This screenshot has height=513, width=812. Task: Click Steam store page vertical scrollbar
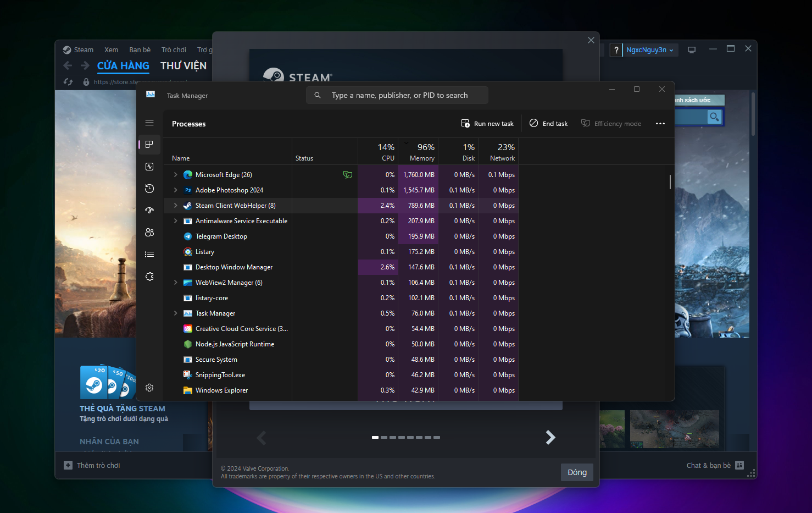(753, 114)
